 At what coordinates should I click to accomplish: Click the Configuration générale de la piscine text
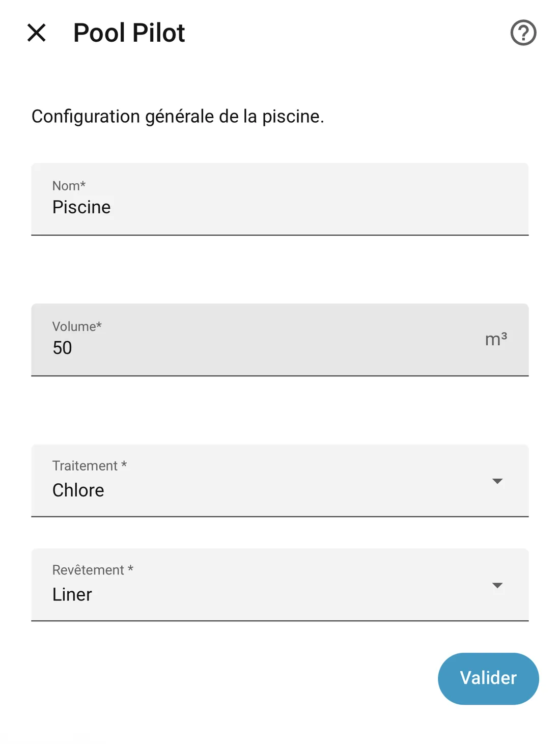point(178,117)
